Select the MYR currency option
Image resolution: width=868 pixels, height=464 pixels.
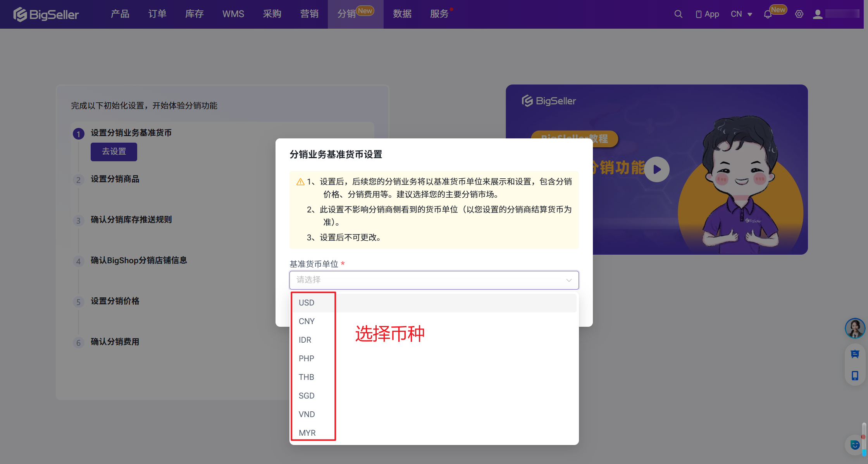(307, 433)
